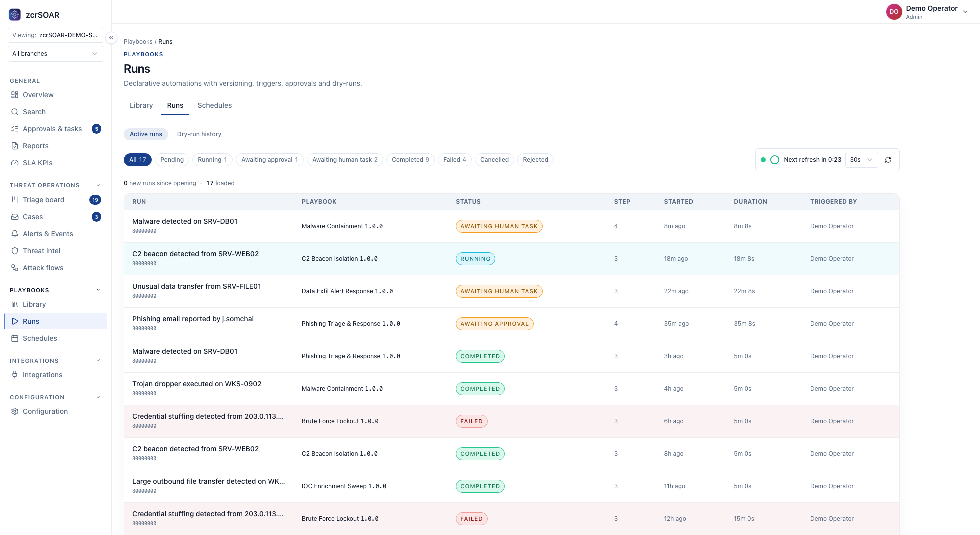The width and height of the screenshot is (980, 535).
Task: Open Integrations in the sidebar
Action: tap(55, 375)
